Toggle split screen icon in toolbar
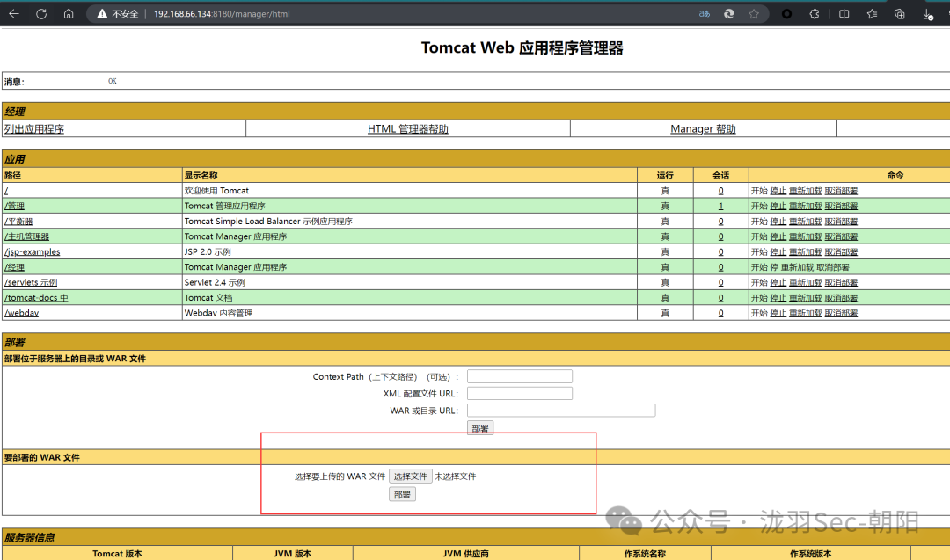This screenshot has width=950, height=560. (844, 14)
